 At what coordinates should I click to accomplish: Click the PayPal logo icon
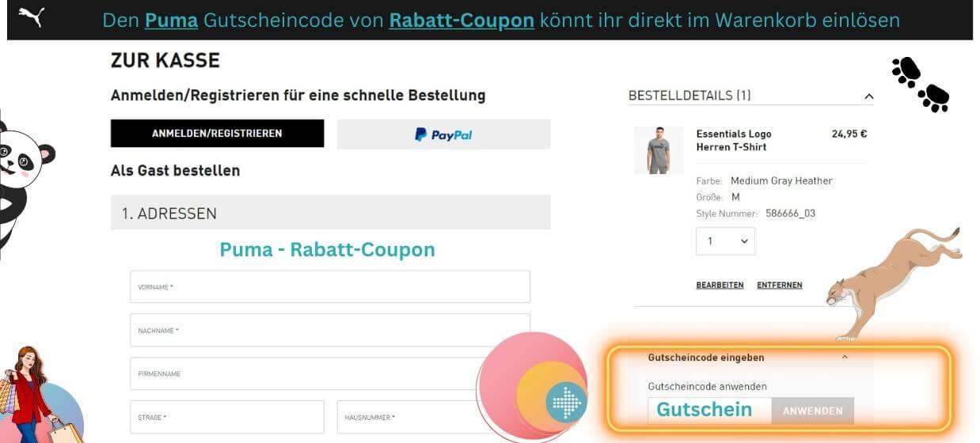(443, 134)
